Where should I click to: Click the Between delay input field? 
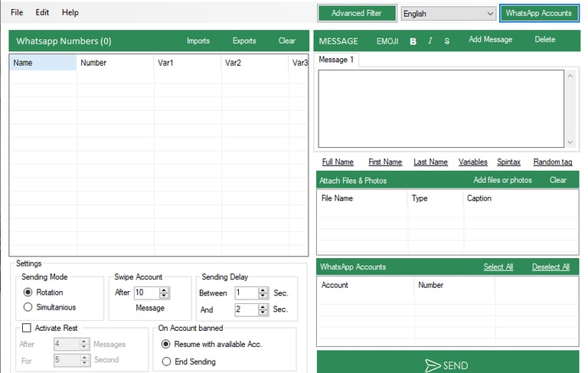click(x=247, y=293)
